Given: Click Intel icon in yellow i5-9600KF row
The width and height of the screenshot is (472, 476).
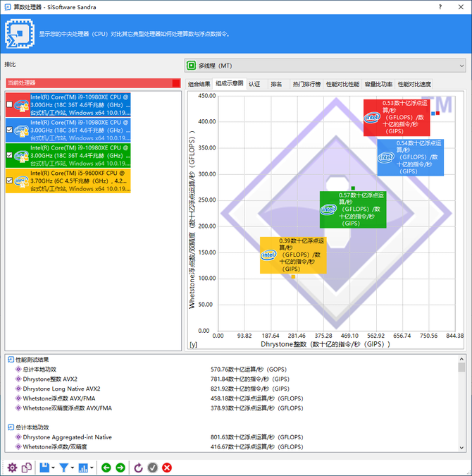Looking at the screenshot, I should coord(21,181).
